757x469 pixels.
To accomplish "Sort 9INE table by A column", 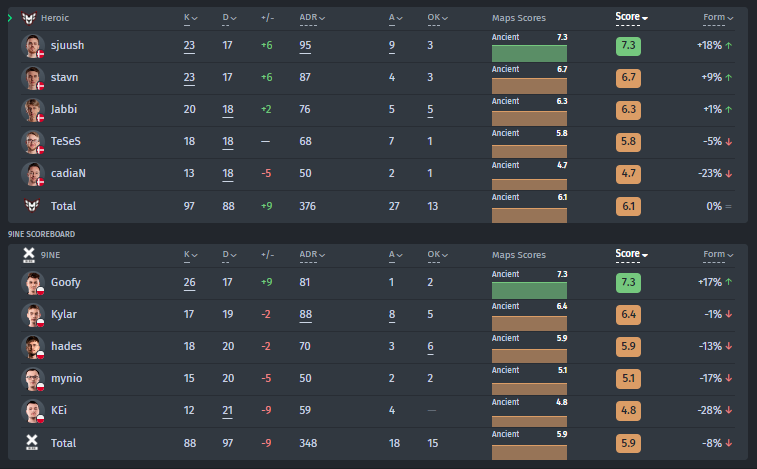I will coord(395,255).
